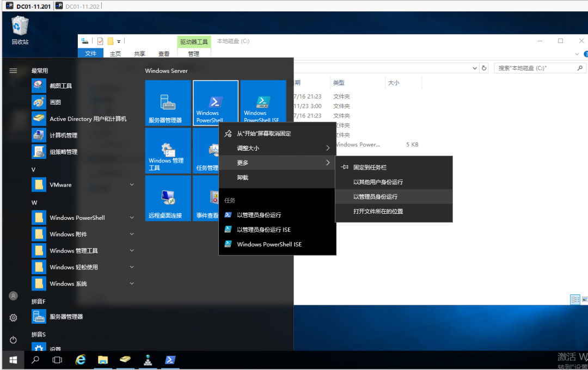The image size is (588, 370).
Task: Click the Windows PowerShell ISE tile
Action: tap(264, 101)
